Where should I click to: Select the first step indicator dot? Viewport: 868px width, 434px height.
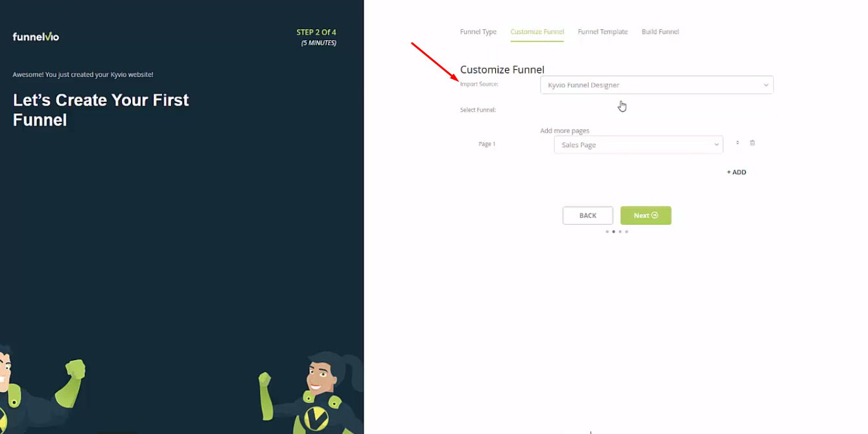(x=607, y=231)
